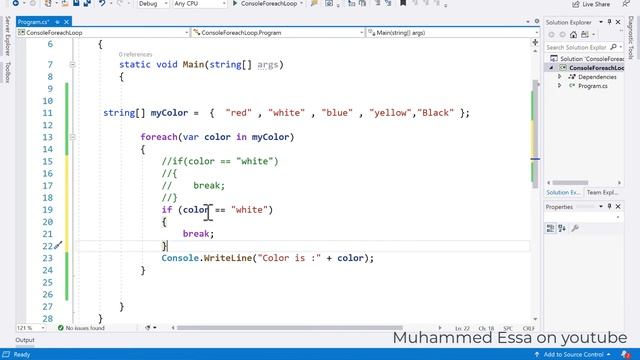Image resolution: width=640 pixels, height=360 pixels.
Task: Collapse the foreach block outline at line 13
Action: [72, 137]
